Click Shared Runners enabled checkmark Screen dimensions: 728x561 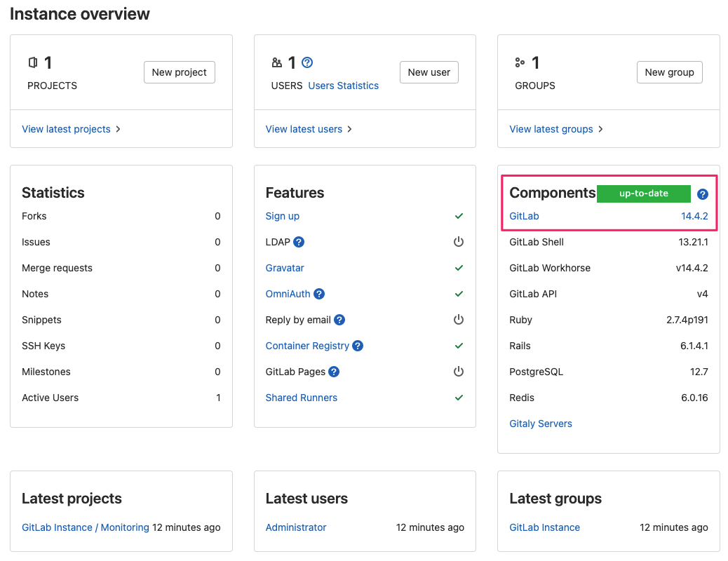click(x=459, y=398)
